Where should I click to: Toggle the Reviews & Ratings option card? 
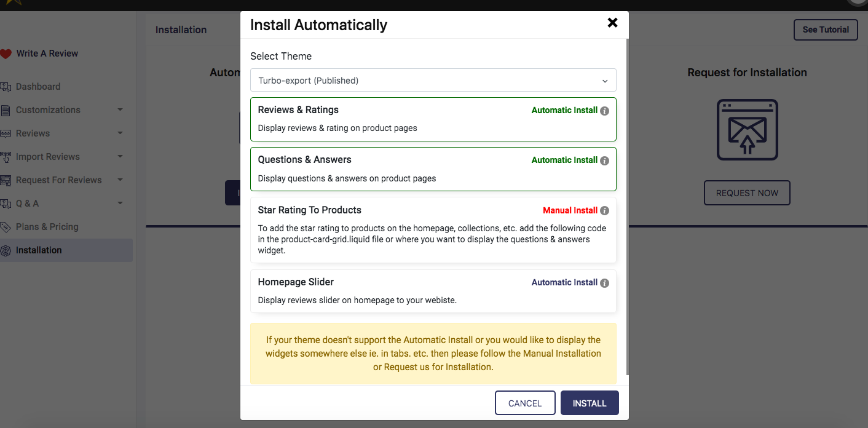[x=393, y=119]
